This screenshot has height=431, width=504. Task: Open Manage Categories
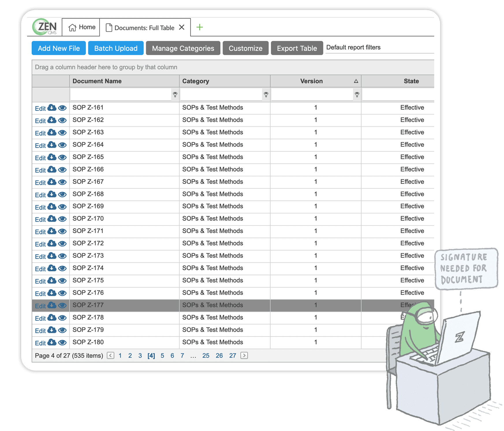click(x=183, y=48)
